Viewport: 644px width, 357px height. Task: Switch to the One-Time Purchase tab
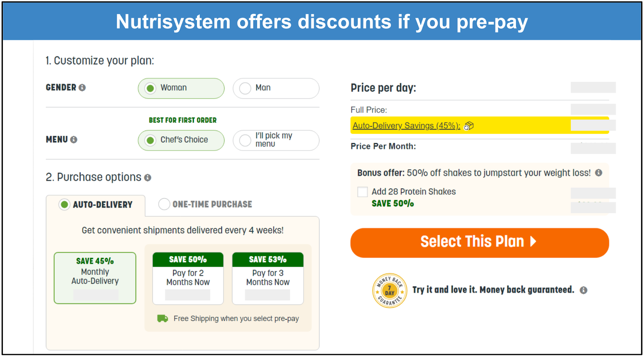(x=206, y=204)
